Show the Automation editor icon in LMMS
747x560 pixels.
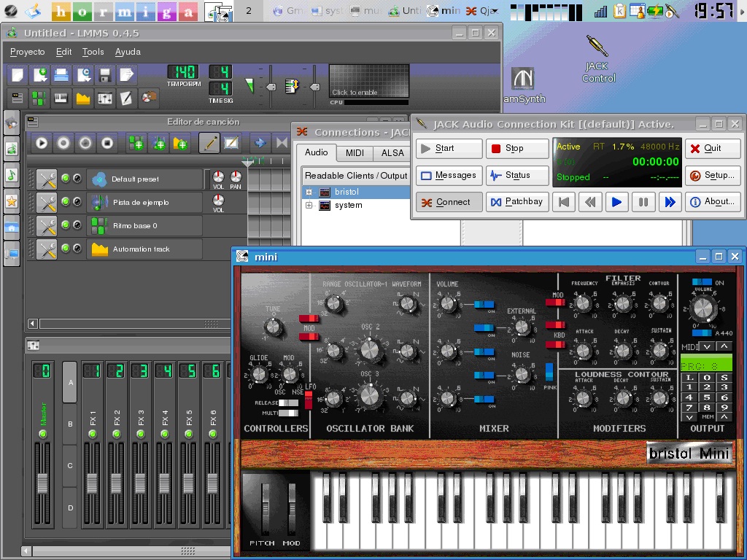pyautogui.click(x=83, y=98)
